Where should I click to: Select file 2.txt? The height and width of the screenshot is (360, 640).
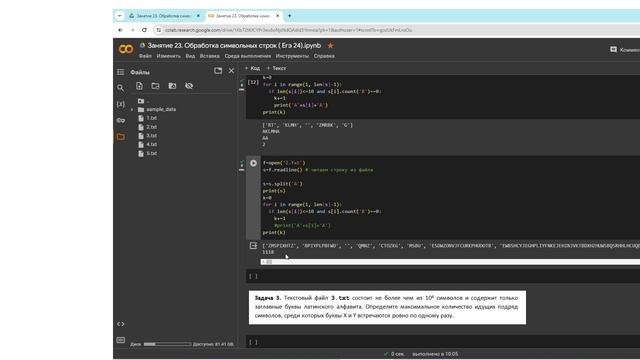tap(151, 127)
